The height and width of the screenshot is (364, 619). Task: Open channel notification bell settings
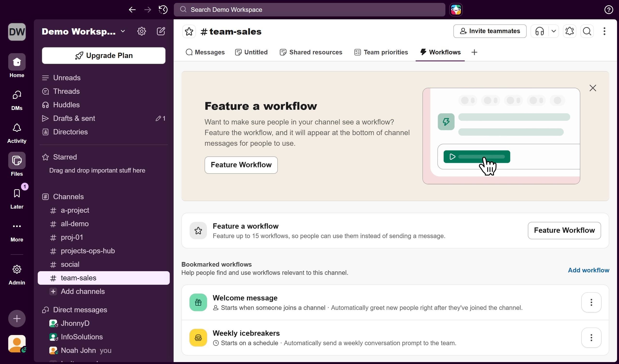(x=569, y=31)
